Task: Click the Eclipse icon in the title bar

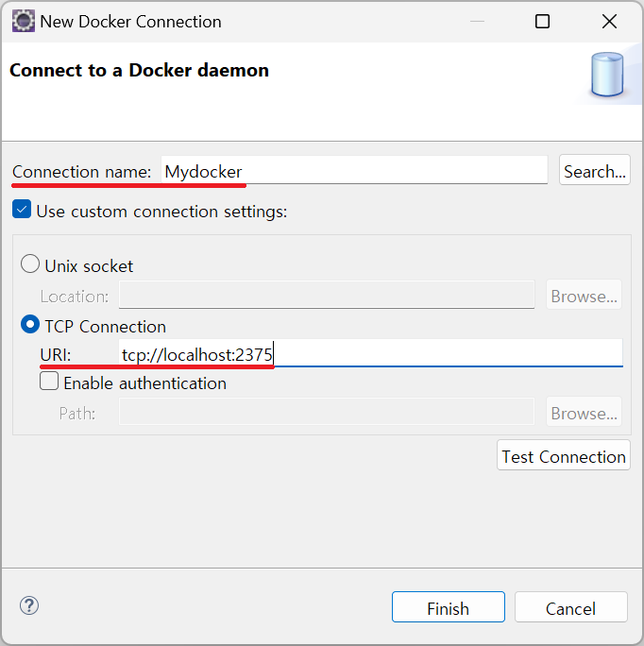Action: point(23,21)
